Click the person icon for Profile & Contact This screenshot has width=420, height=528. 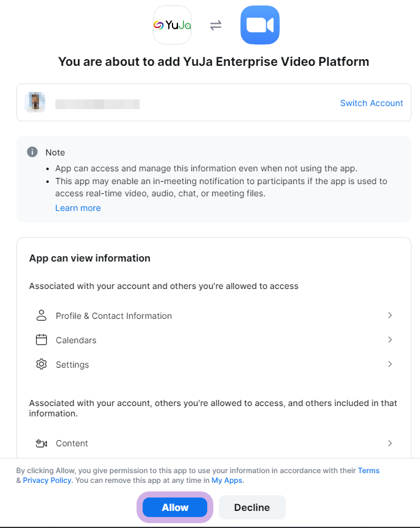click(41, 316)
